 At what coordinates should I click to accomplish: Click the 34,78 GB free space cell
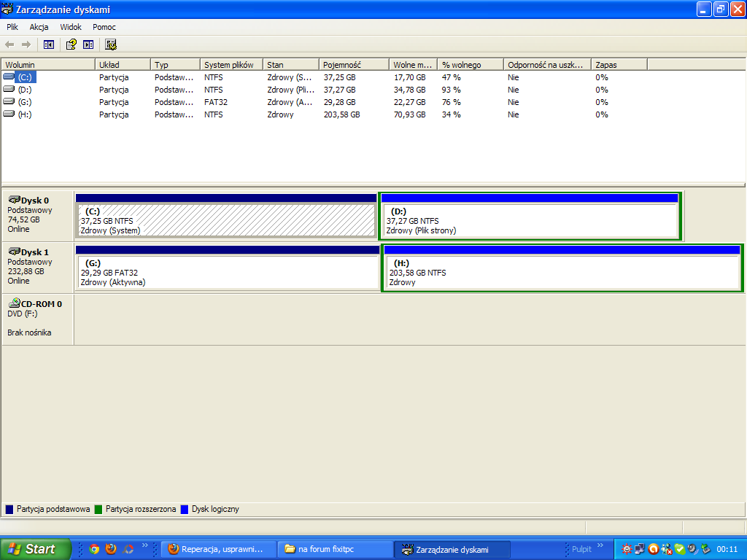pos(410,90)
